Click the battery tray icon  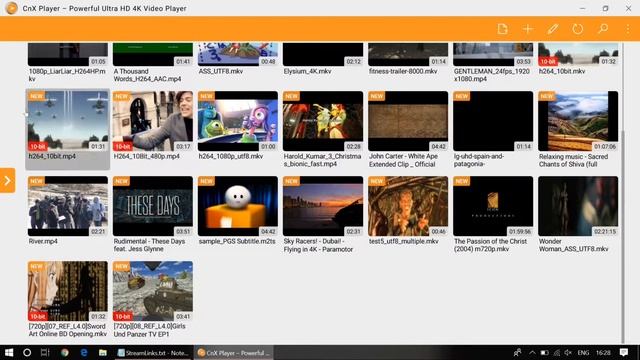pos(544,352)
